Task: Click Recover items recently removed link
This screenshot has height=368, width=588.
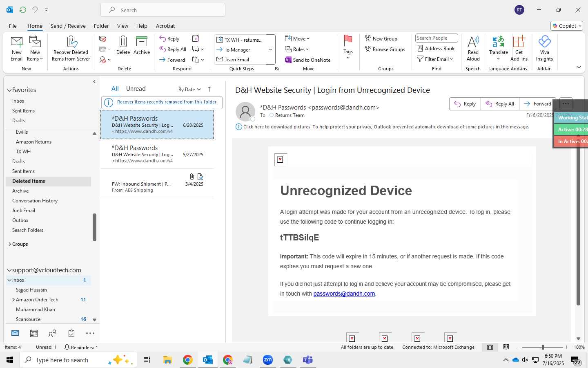Action: [167, 102]
